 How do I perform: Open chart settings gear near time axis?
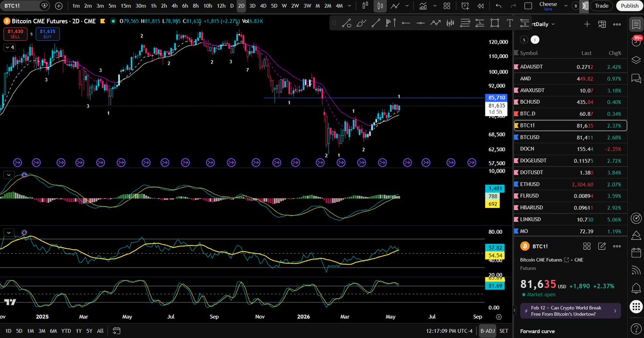click(498, 317)
